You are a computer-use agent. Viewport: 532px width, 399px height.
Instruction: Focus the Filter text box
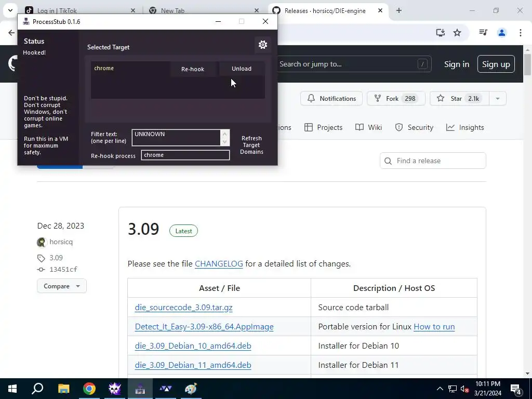[x=176, y=137]
